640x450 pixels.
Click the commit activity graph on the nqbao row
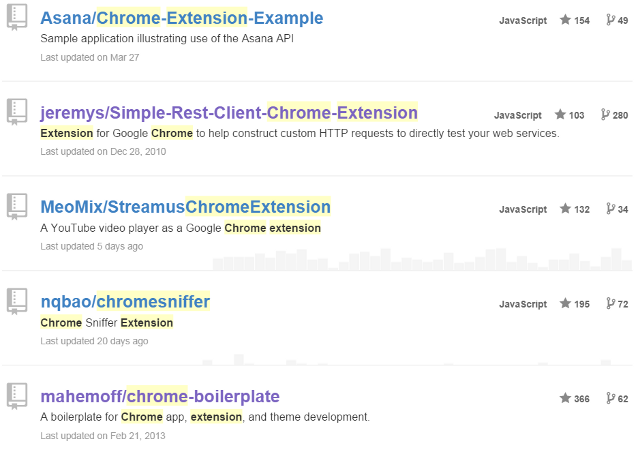[x=417, y=359]
